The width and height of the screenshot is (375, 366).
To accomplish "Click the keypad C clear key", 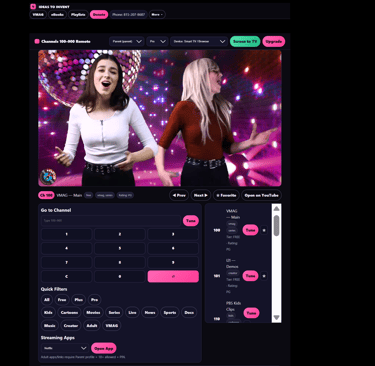I will pyautogui.click(x=66, y=276).
